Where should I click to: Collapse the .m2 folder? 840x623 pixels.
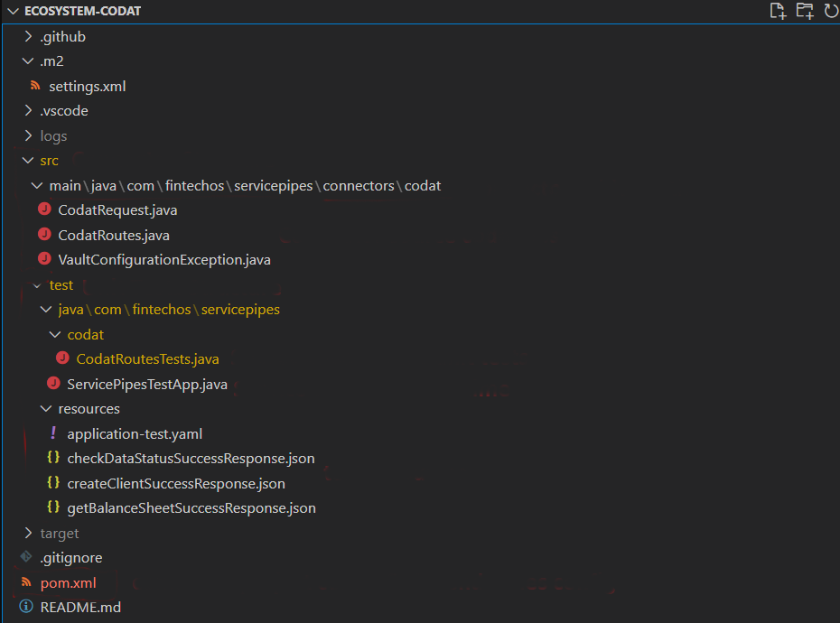coord(28,61)
